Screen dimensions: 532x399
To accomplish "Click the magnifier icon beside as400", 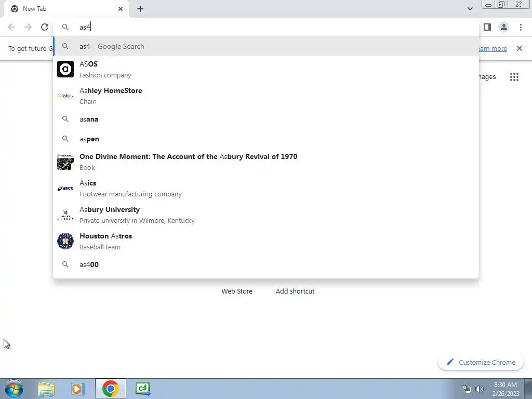I will point(65,264).
